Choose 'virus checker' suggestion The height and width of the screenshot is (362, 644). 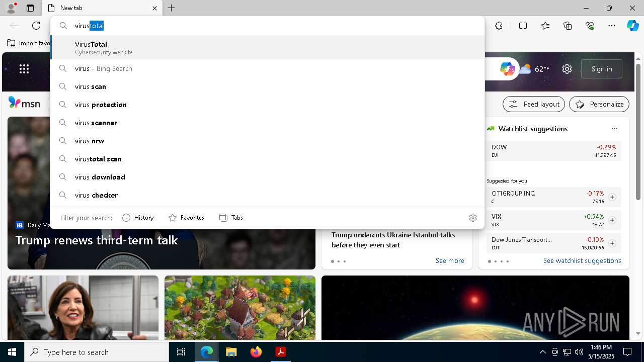pyautogui.click(x=267, y=195)
